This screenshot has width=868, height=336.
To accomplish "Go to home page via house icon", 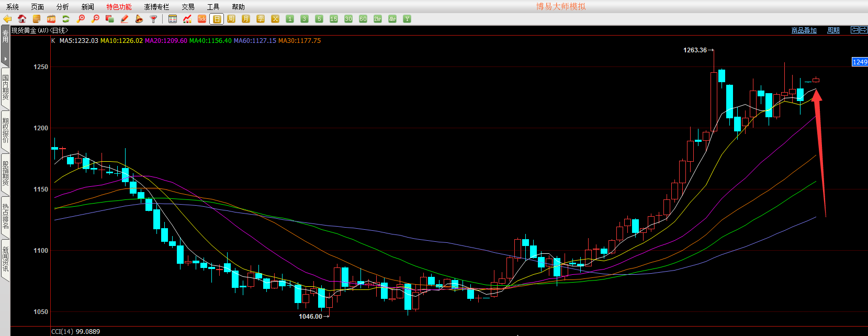I will tap(22, 19).
